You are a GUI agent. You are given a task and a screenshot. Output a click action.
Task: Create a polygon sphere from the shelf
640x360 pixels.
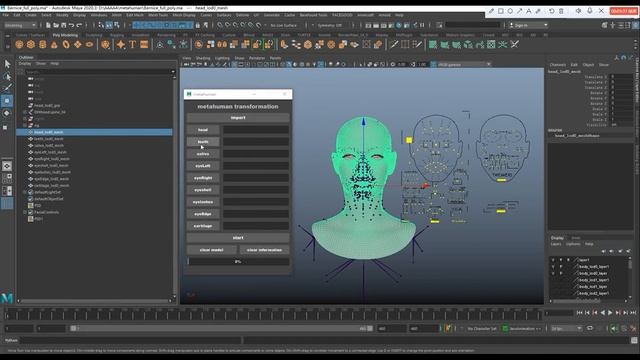click(19, 44)
